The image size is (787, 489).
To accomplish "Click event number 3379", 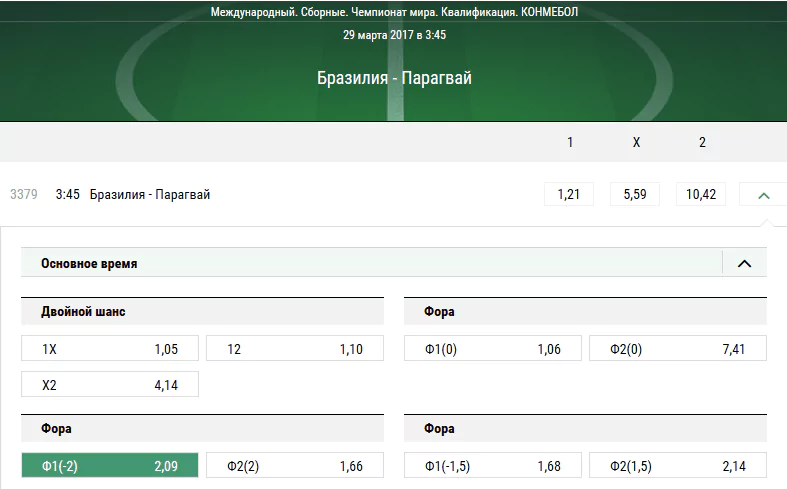I will tap(24, 194).
